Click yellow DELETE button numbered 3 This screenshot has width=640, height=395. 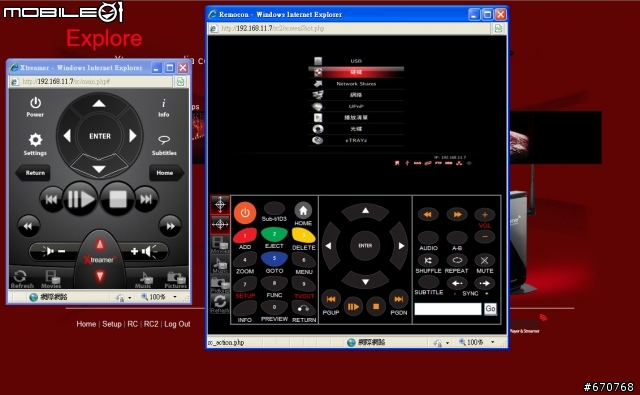point(304,235)
